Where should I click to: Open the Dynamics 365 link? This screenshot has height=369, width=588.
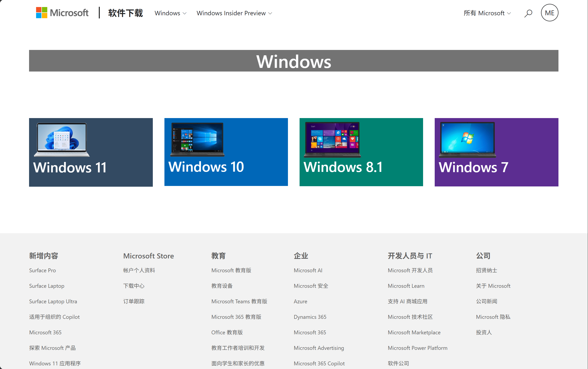310,317
